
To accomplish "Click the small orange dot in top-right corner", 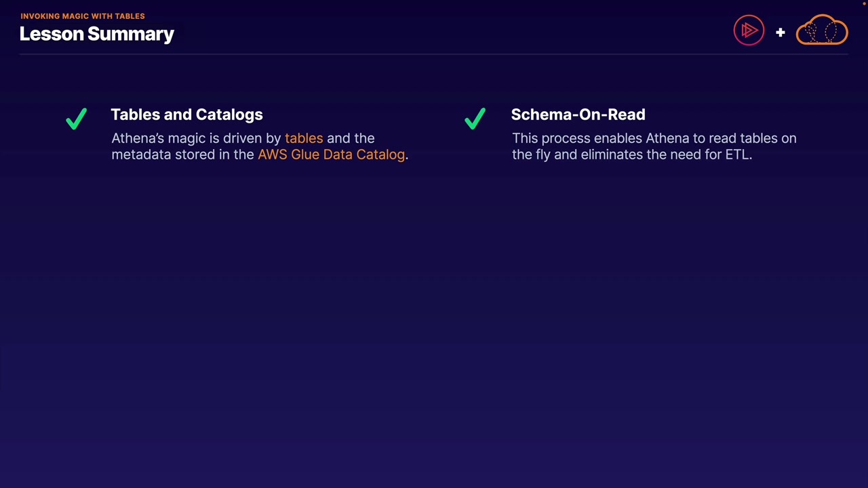I will click(865, 3).
